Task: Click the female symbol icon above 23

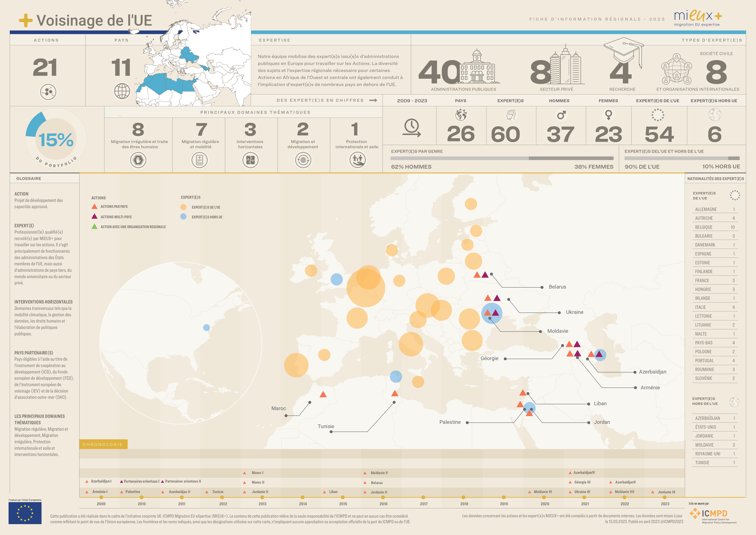Action: 608,115
